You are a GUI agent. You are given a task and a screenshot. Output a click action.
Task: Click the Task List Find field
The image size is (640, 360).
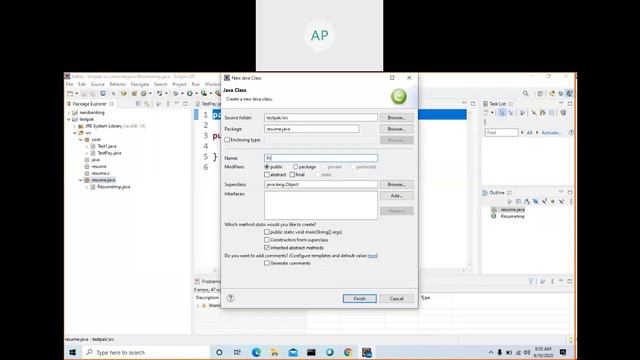click(502, 133)
